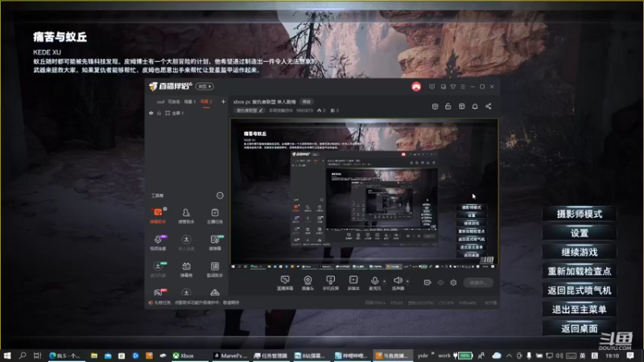
Task: Open the 弹幕助手 tool in the toolbox
Action: [158, 216]
